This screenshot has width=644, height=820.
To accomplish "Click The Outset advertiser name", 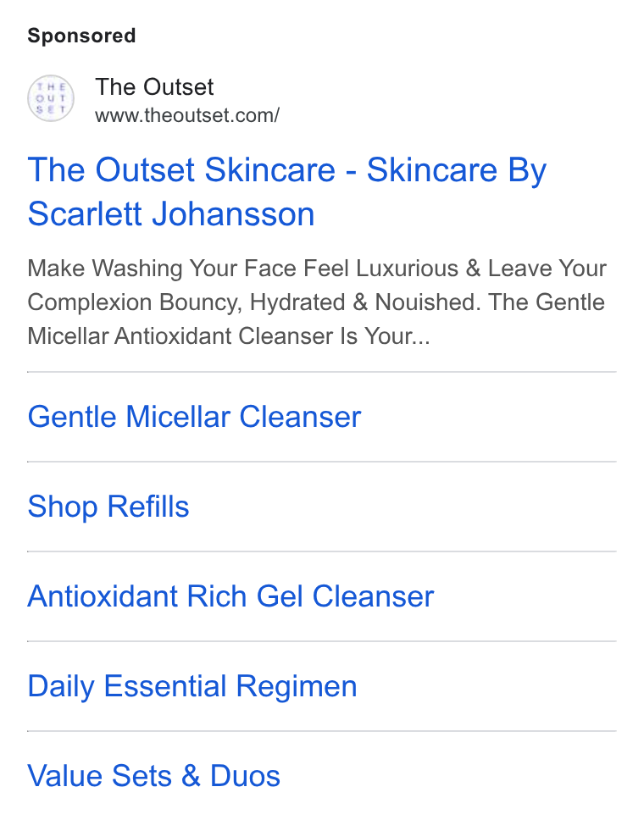I will click(154, 86).
